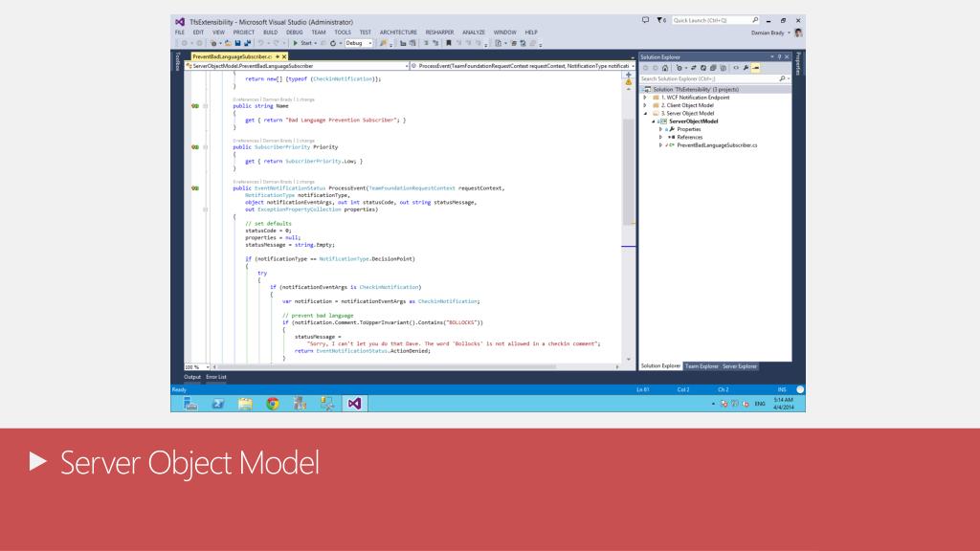
Task: Click the editor vertical scrollbar thumb
Action: tap(628, 172)
